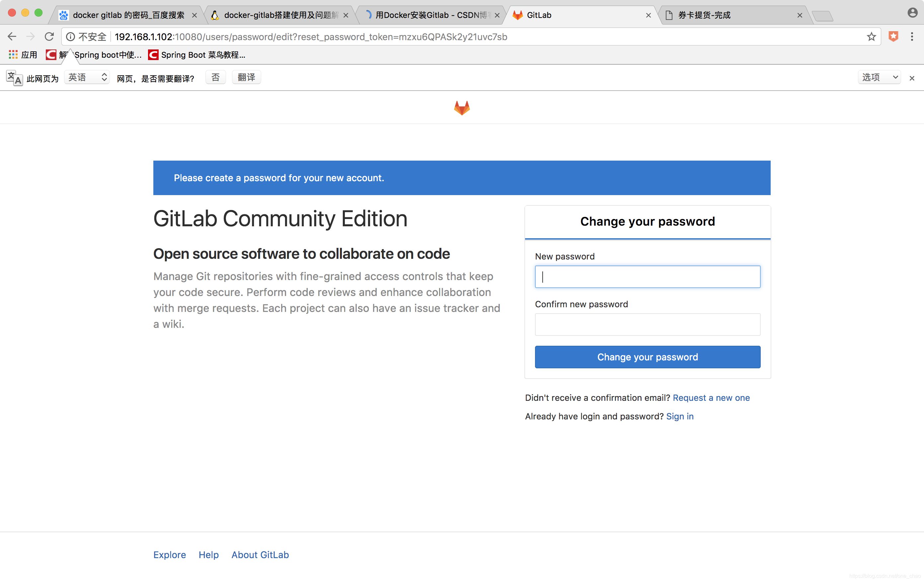Click Request a new one link
The height and width of the screenshot is (582, 924).
[x=711, y=398]
